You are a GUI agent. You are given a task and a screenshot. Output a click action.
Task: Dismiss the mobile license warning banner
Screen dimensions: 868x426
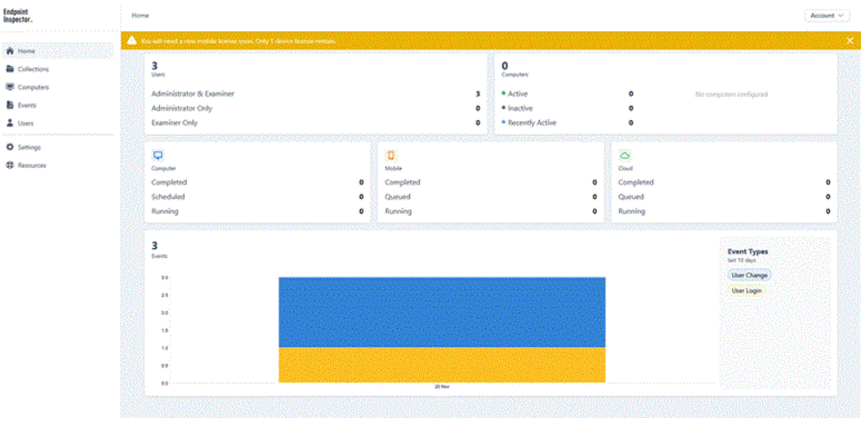click(849, 41)
